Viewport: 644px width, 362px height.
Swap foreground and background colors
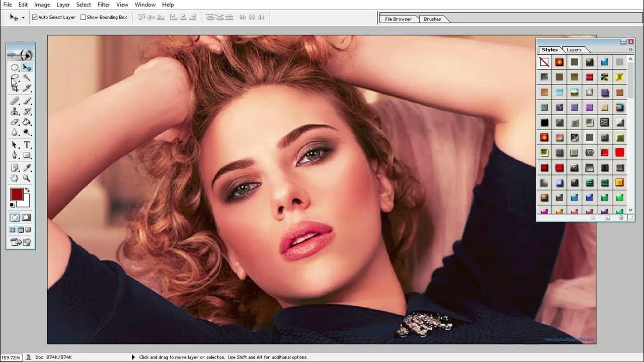(28, 190)
